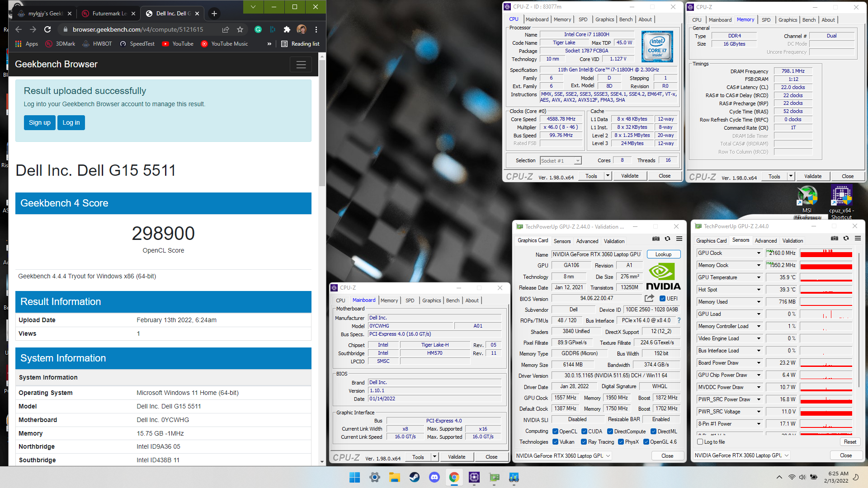Switch to the Futuremark Chrome tab

[108, 14]
